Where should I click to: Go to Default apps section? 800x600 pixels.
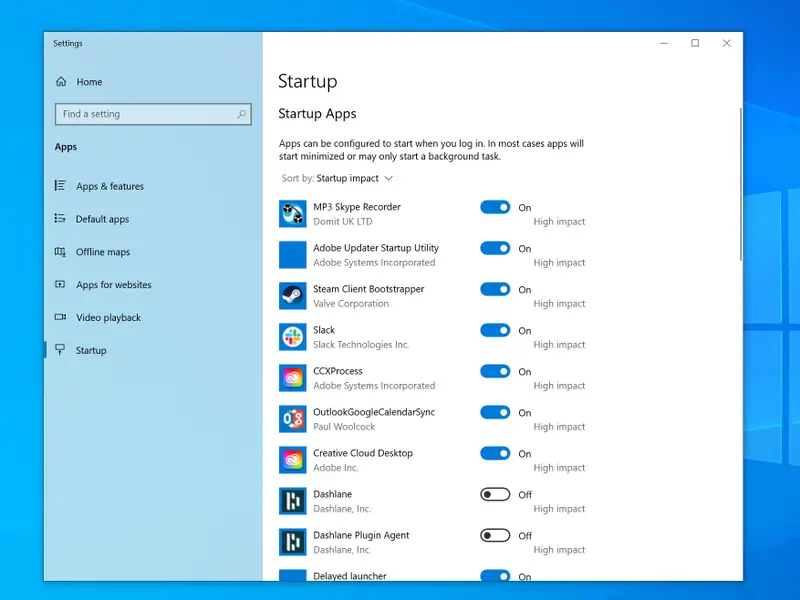[x=102, y=219]
